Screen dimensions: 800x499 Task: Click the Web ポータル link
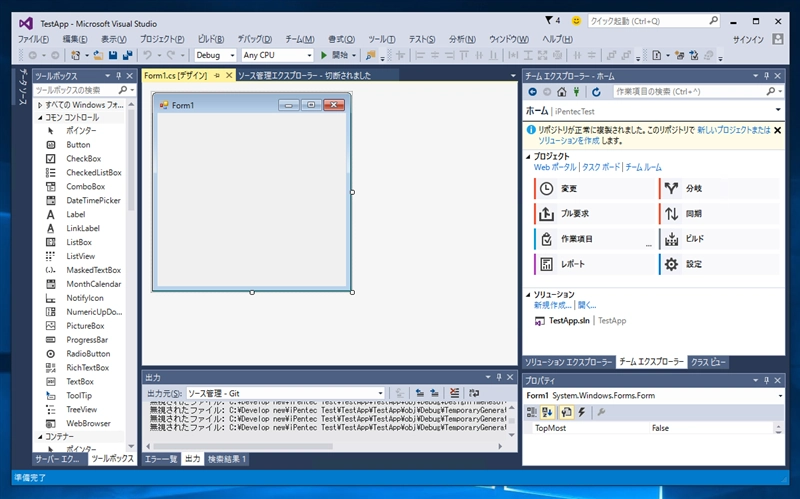(x=555, y=167)
